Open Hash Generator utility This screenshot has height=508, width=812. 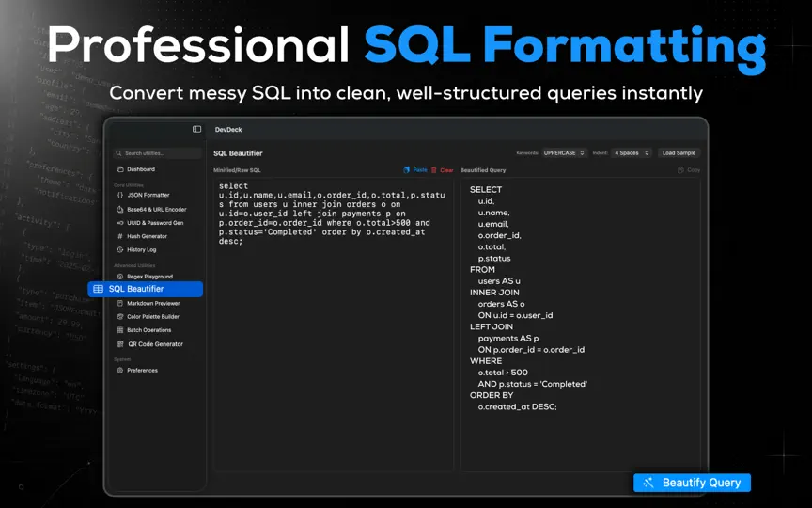point(147,236)
